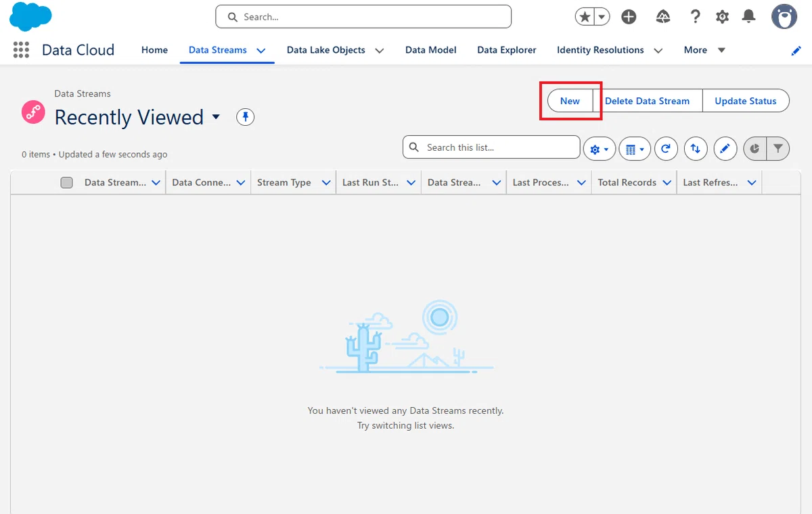Screen dimensions: 812x514
Task: Click the Salesforce cloud logo
Action: click(x=31, y=16)
